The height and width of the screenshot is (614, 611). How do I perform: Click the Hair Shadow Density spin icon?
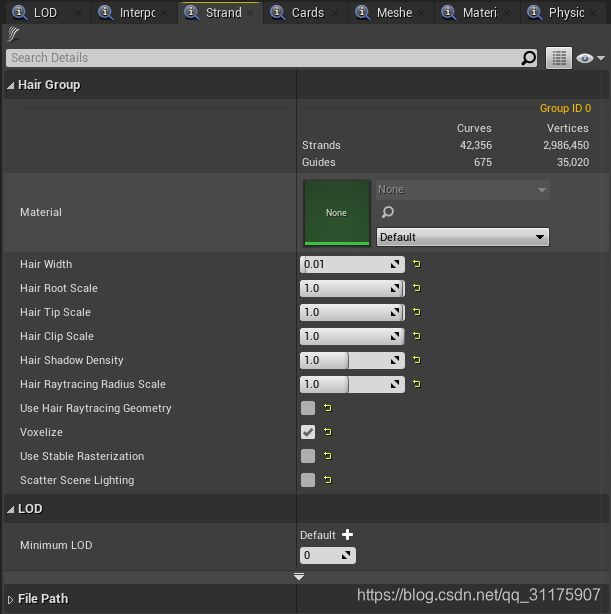(x=395, y=360)
